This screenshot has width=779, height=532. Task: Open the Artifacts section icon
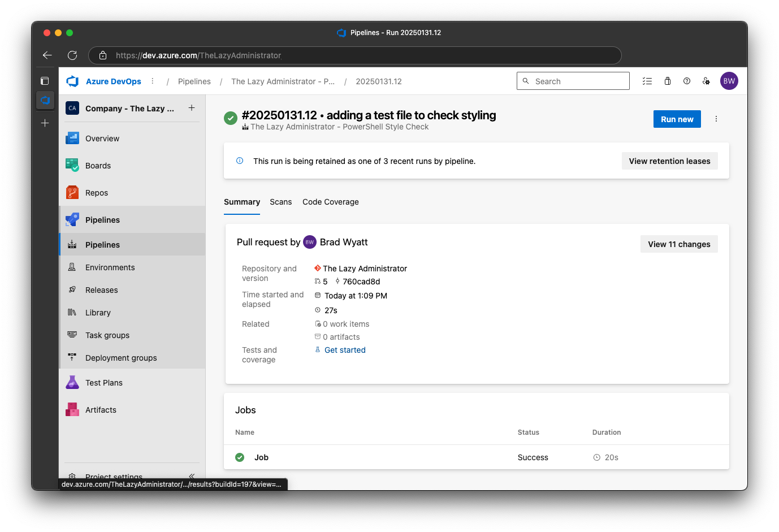pyautogui.click(x=72, y=410)
